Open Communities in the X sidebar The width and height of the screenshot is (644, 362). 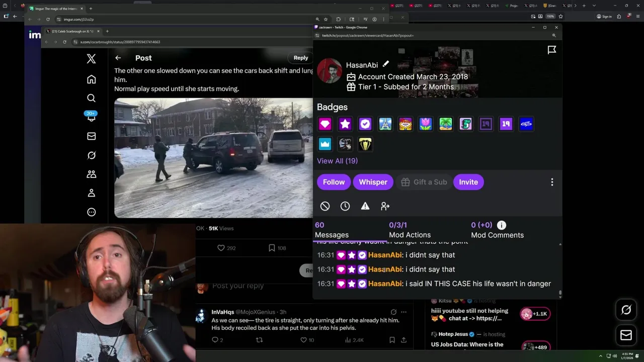pyautogui.click(x=91, y=174)
